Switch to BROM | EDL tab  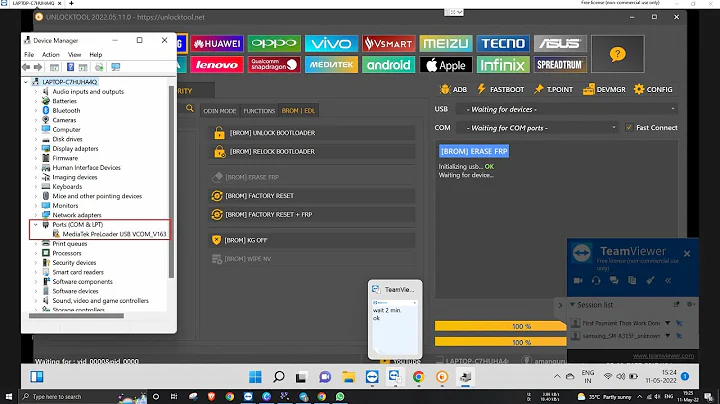(x=298, y=111)
